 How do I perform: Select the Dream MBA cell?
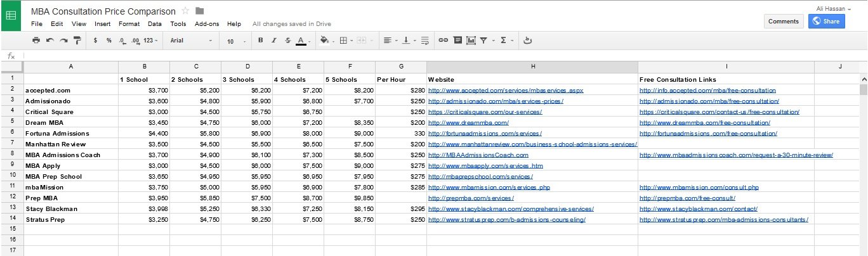(71, 122)
